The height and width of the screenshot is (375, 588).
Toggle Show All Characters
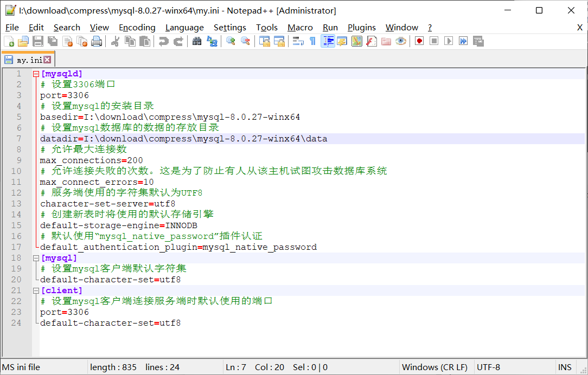[312, 41]
